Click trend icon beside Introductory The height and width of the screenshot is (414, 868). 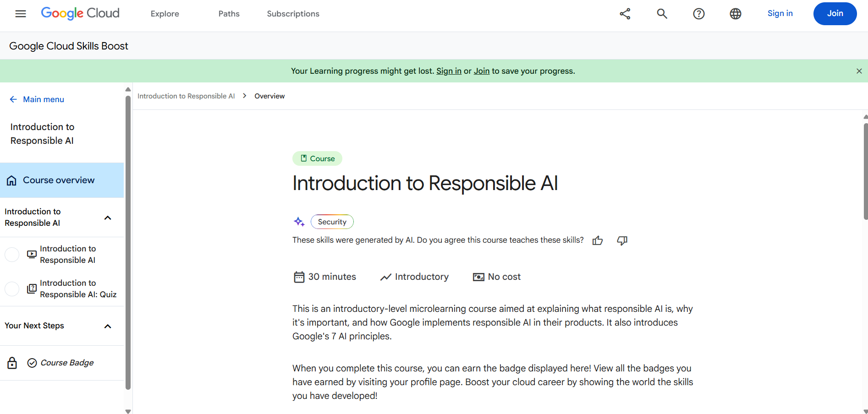385,277
